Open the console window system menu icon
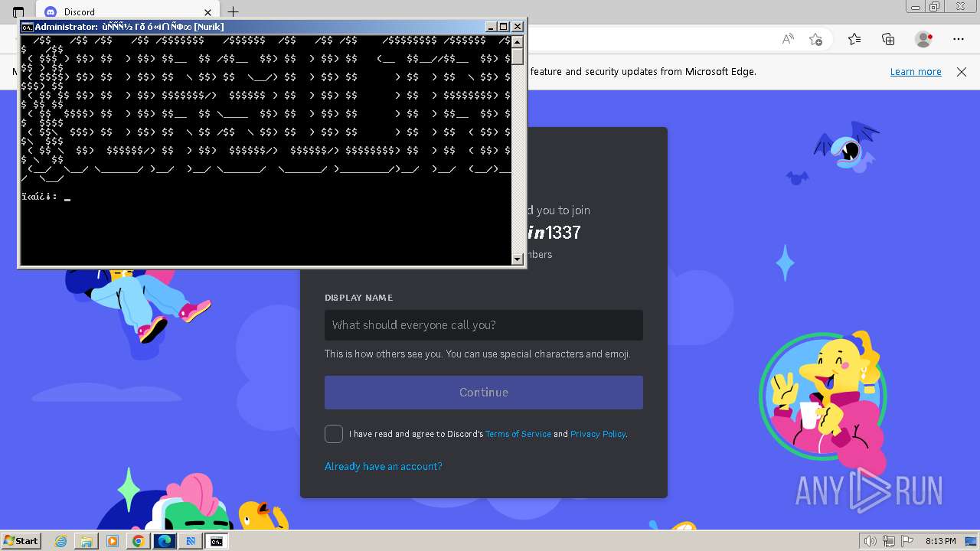The height and width of the screenshot is (551, 980). pos(27,27)
